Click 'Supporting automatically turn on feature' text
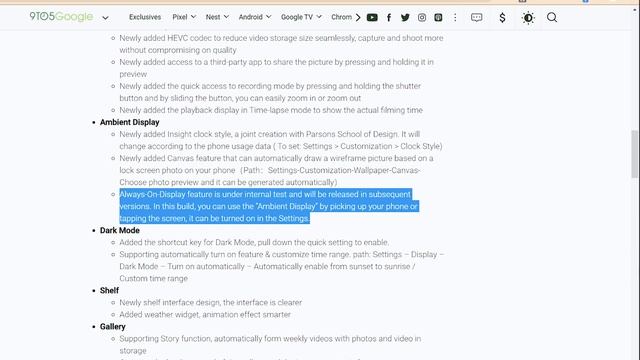Screen dimensions: 640x360 [282, 266]
